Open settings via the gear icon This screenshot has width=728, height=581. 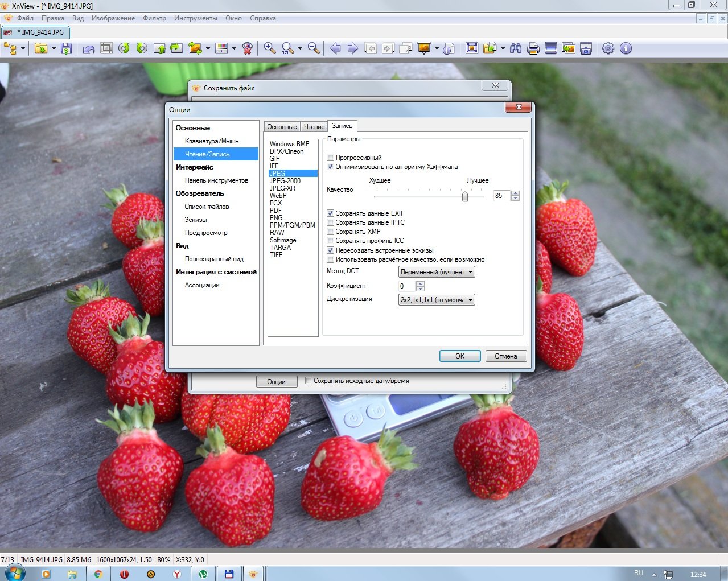(608, 48)
